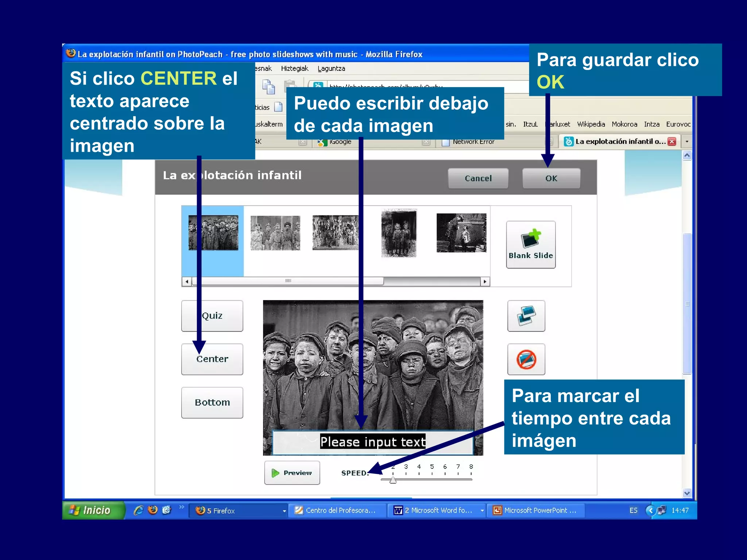Open the Hiztegiak menu
Viewport: 747px width, 560px height.
click(294, 69)
